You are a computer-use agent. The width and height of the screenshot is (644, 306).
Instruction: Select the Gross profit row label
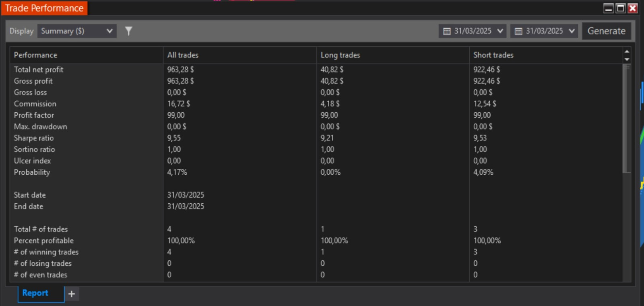click(x=33, y=81)
